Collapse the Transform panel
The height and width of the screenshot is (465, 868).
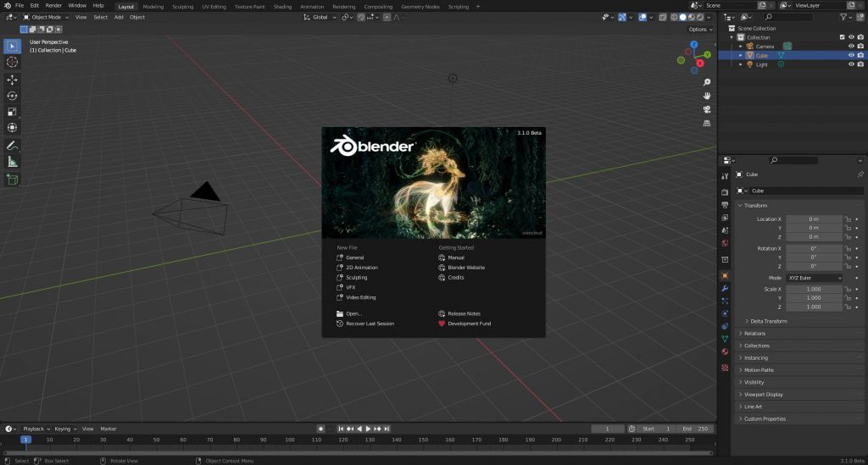[x=755, y=206]
